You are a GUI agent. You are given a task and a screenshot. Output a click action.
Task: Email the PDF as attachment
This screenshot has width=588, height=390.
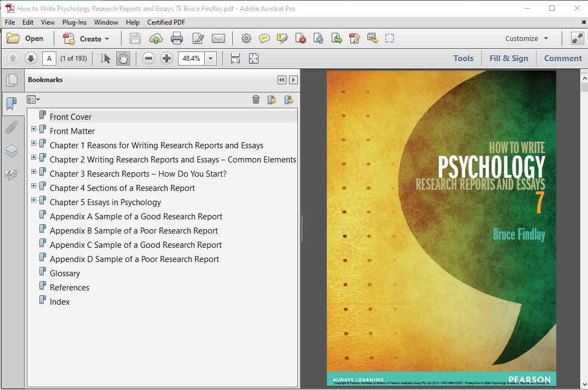coord(218,38)
